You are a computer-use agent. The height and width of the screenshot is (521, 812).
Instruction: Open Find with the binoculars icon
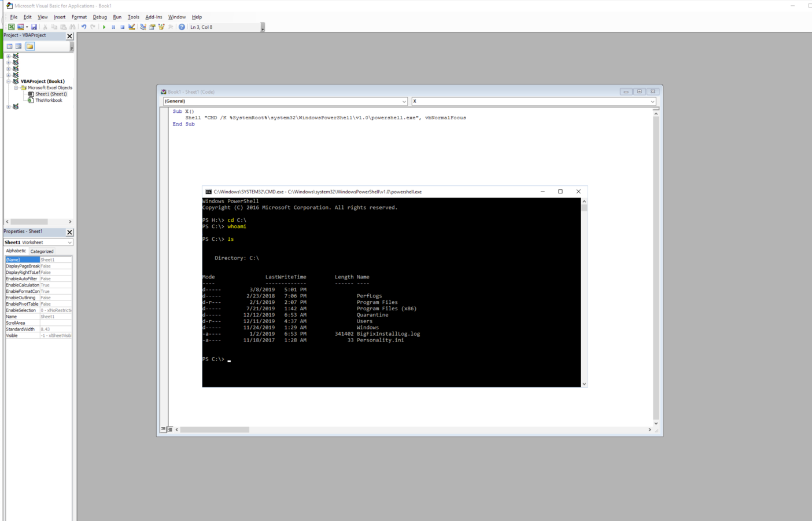coord(73,27)
